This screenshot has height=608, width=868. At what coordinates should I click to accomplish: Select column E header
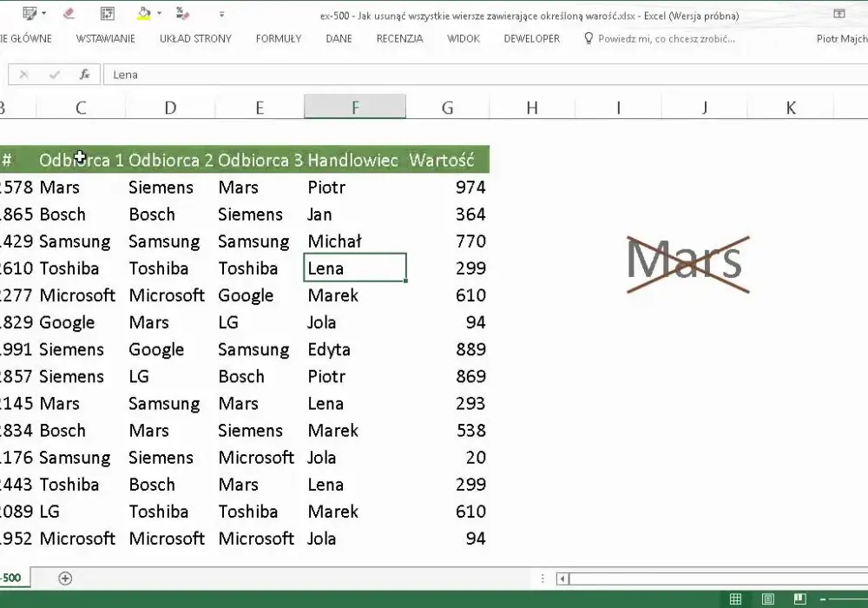tap(260, 107)
